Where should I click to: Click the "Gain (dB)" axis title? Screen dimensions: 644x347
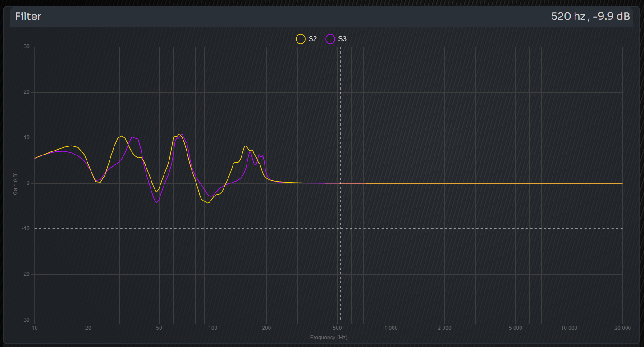pyautogui.click(x=15, y=183)
